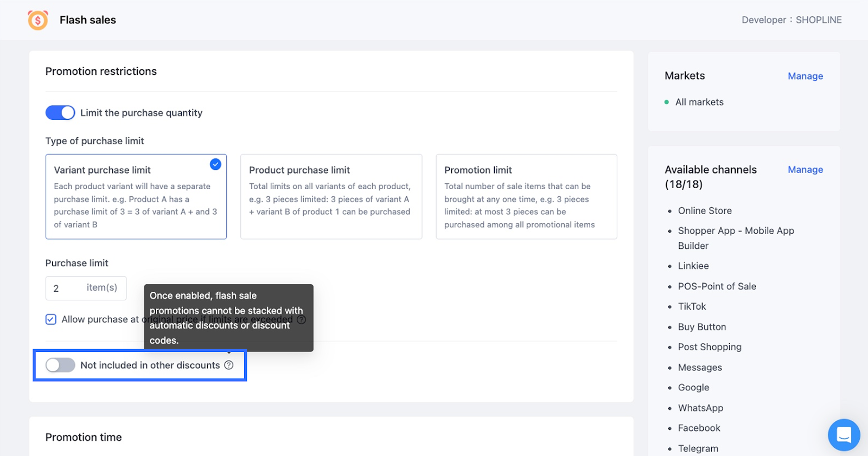Click help icon beside Not included in other discounts
This screenshot has height=456, width=868.
(229, 365)
